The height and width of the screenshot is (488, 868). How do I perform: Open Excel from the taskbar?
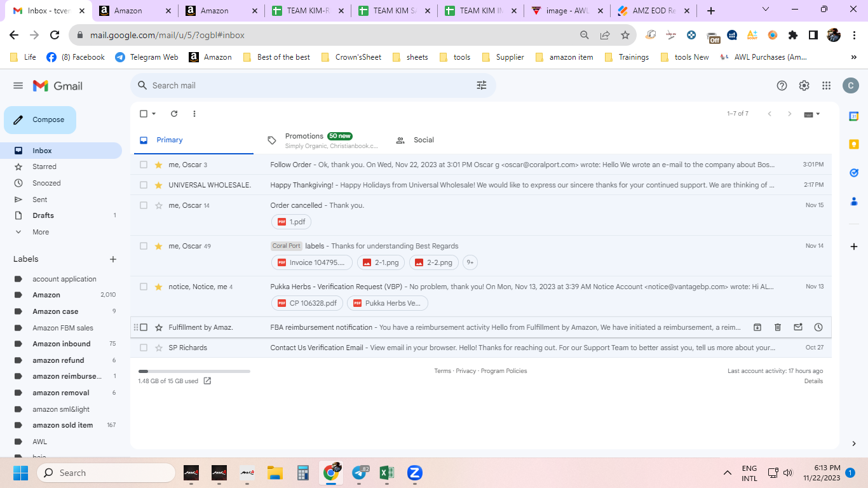coord(386,473)
